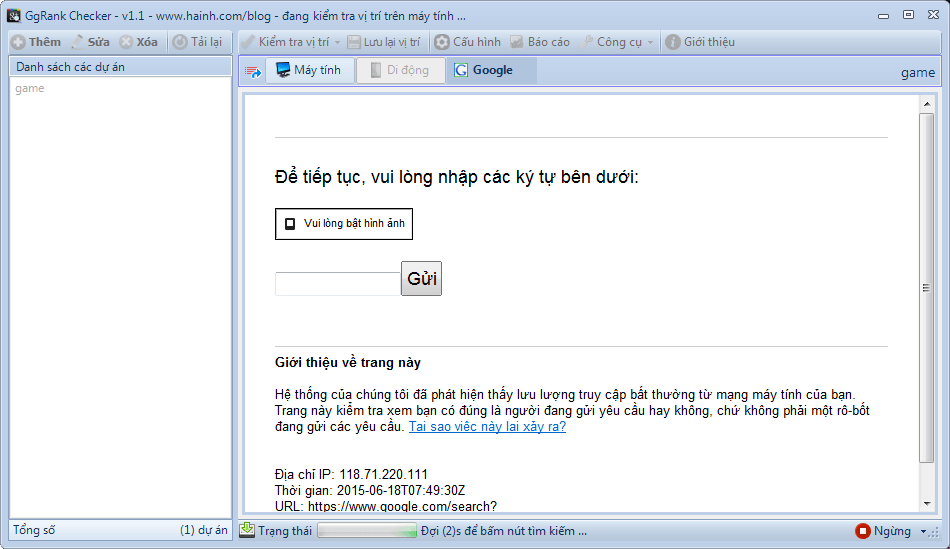This screenshot has width=950, height=549.
Task: Click the Kiểm tra vị trí checkmark button
Action: 285,42
